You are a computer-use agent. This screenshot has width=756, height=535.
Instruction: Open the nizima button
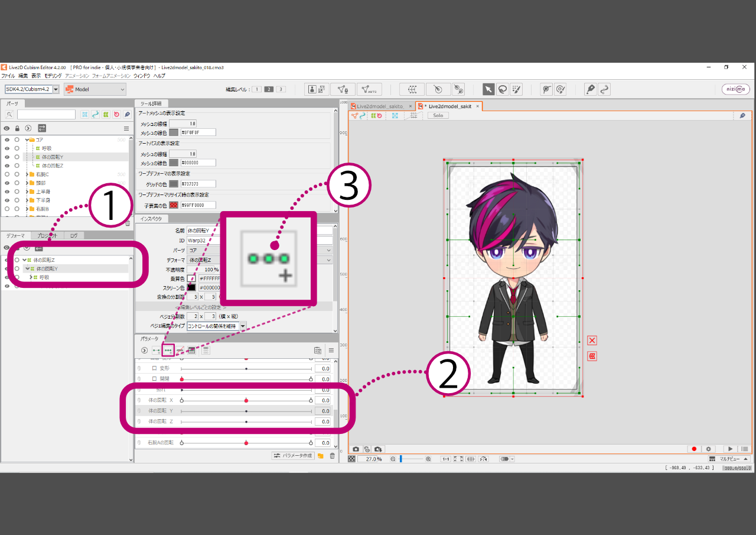pyautogui.click(x=735, y=89)
